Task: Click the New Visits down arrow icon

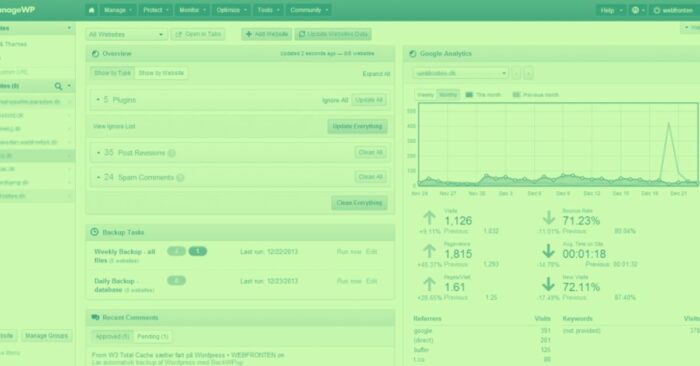Action: (549, 284)
